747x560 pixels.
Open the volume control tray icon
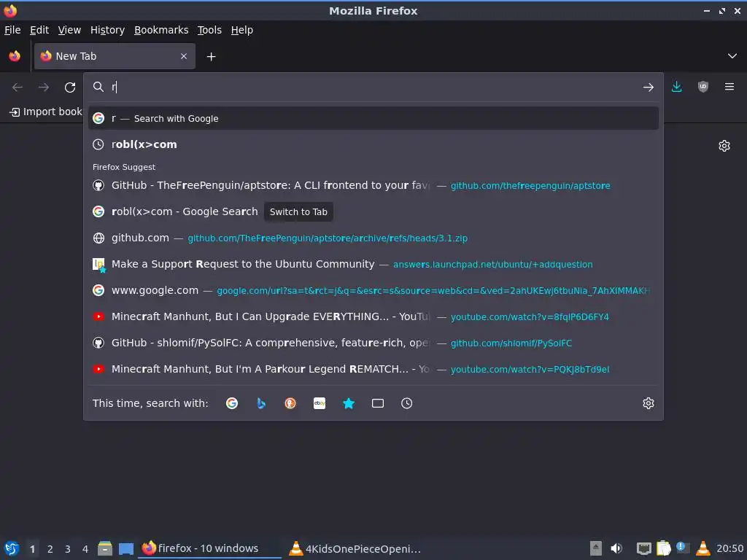(x=616, y=548)
